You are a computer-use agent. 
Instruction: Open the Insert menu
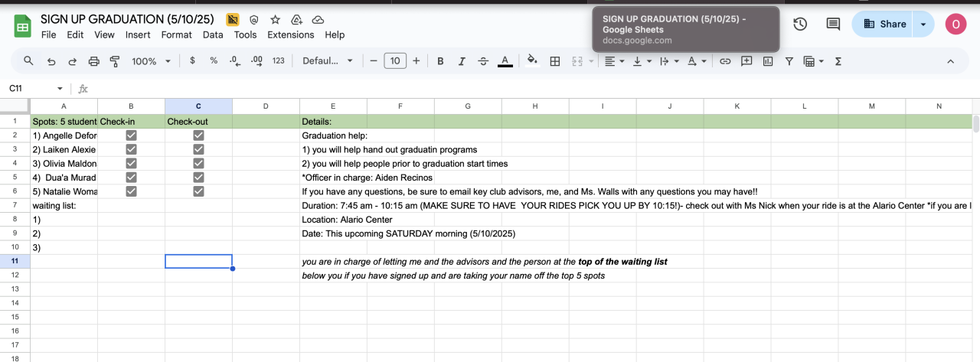[x=138, y=34]
